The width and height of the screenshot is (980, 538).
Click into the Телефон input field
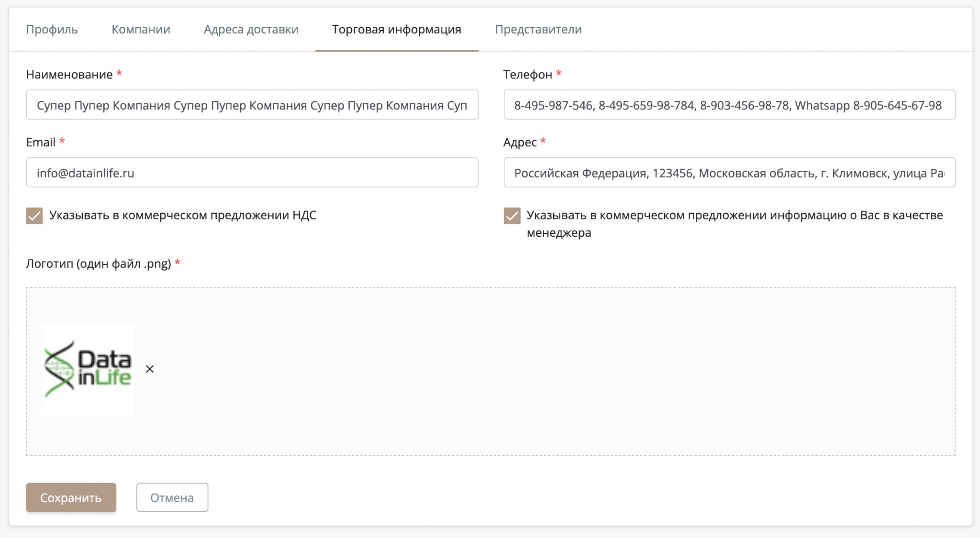(x=729, y=105)
